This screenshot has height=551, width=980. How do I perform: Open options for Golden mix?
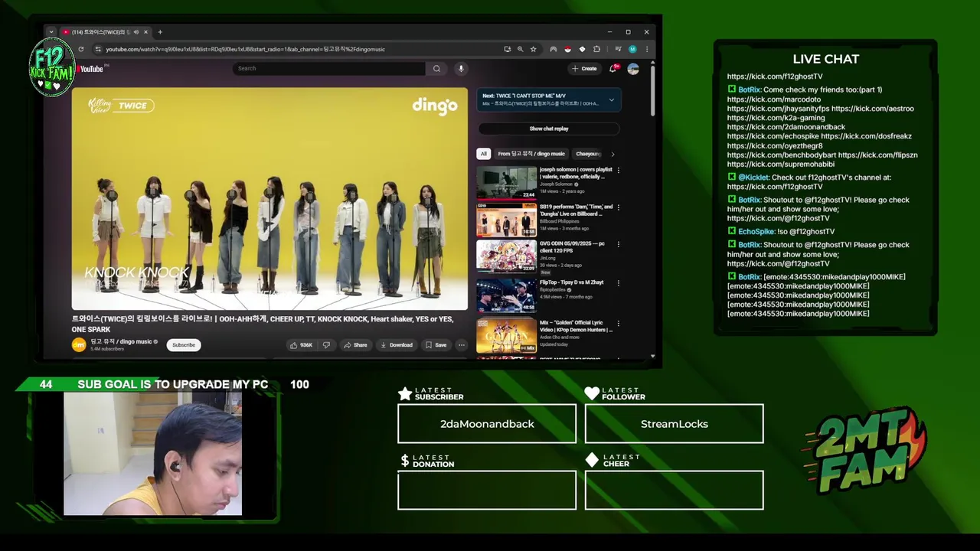click(x=619, y=324)
